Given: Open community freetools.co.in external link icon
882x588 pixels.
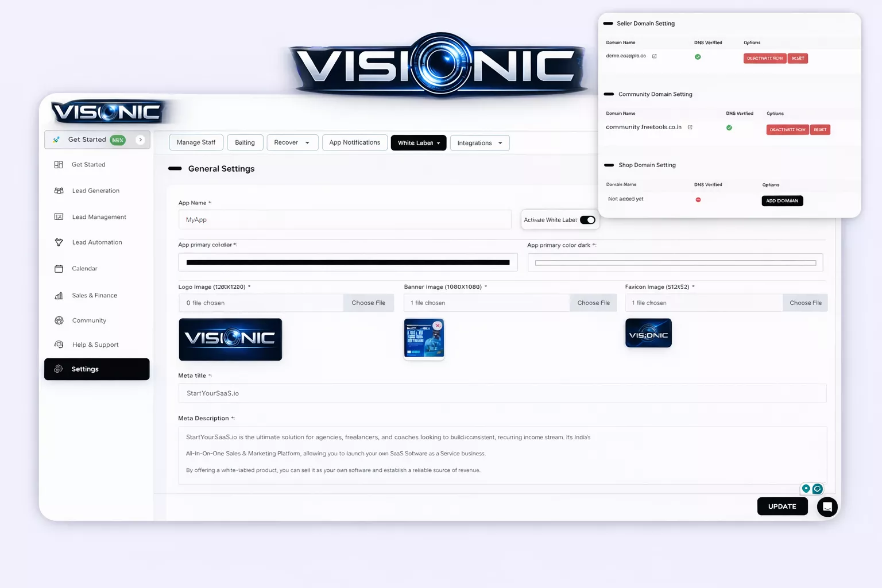Looking at the screenshot, I should (690, 127).
